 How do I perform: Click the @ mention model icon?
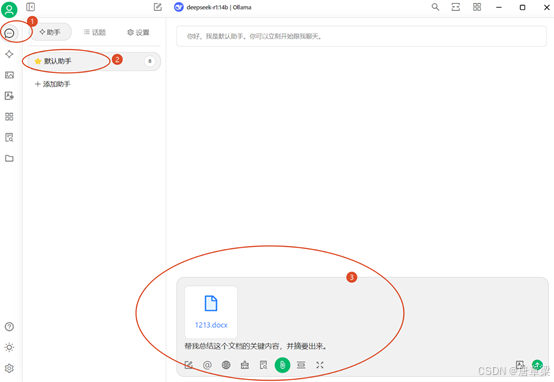click(x=207, y=365)
